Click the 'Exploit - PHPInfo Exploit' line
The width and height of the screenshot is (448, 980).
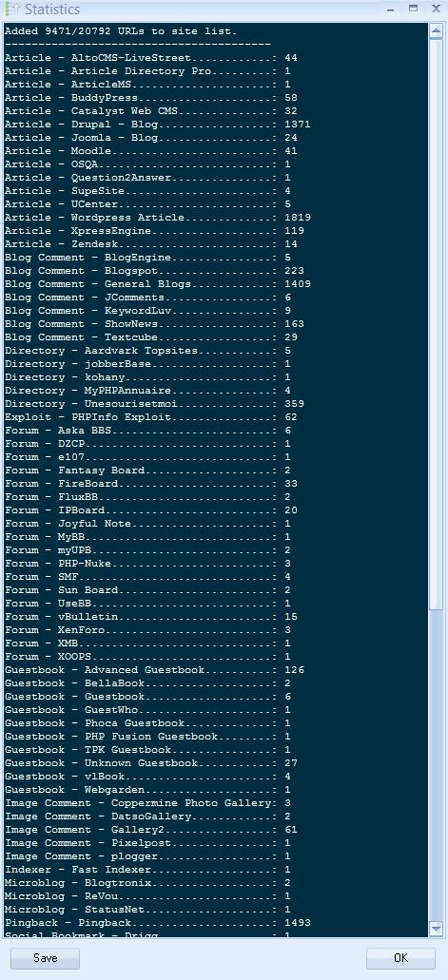[151, 417]
